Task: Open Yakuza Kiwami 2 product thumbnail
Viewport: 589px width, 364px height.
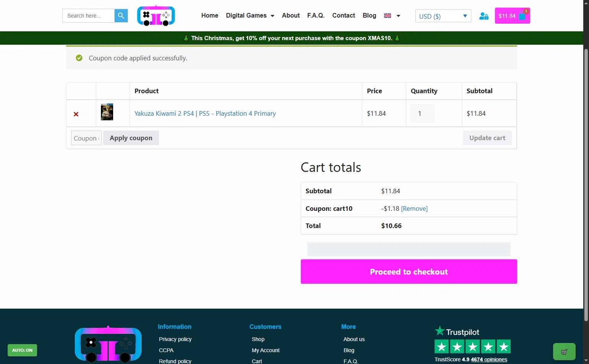Action: coord(107,112)
